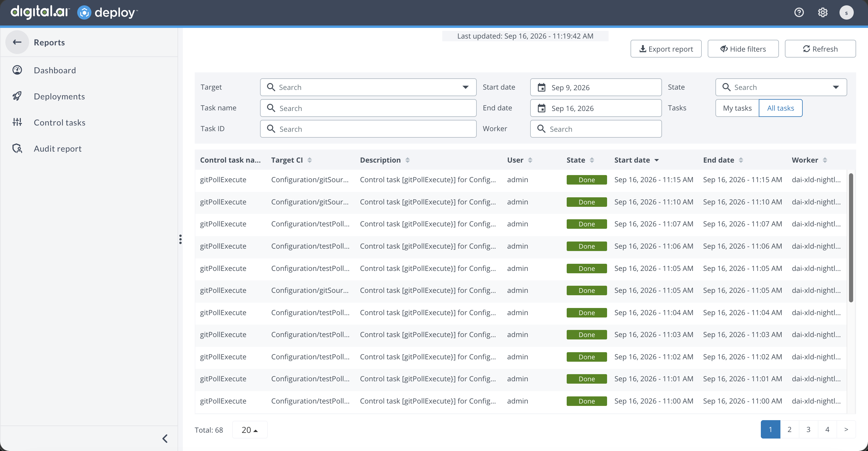Click the Deployments rocket icon
This screenshot has height=451, width=868.
click(x=17, y=96)
